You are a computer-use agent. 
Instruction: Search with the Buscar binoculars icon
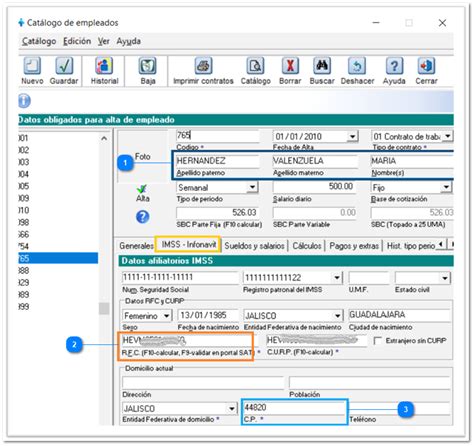[322, 66]
